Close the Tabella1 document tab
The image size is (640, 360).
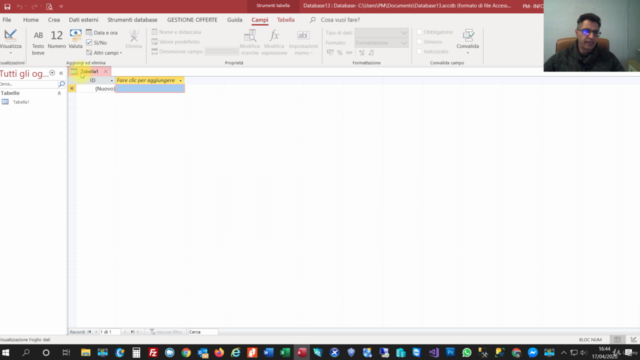pos(106,71)
